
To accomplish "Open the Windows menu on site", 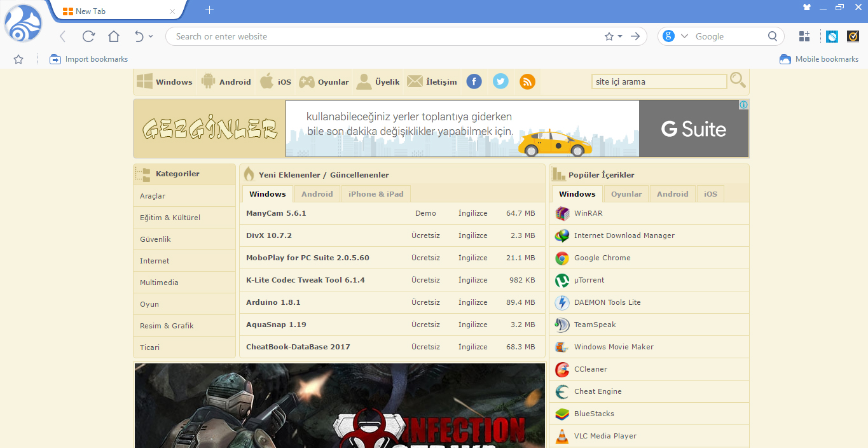I will click(x=165, y=81).
